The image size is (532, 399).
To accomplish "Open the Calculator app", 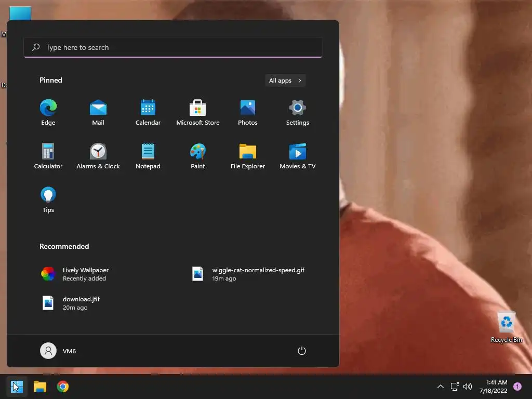I will (48, 156).
